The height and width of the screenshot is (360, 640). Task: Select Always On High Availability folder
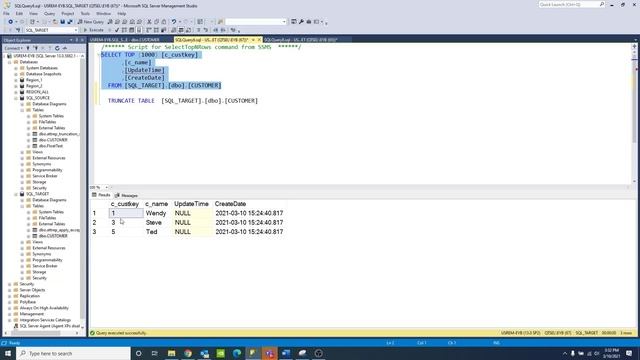coord(44,308)
